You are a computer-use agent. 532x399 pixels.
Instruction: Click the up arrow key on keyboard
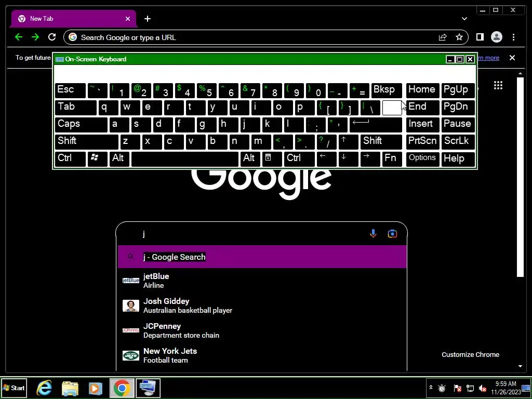point(348,141)
